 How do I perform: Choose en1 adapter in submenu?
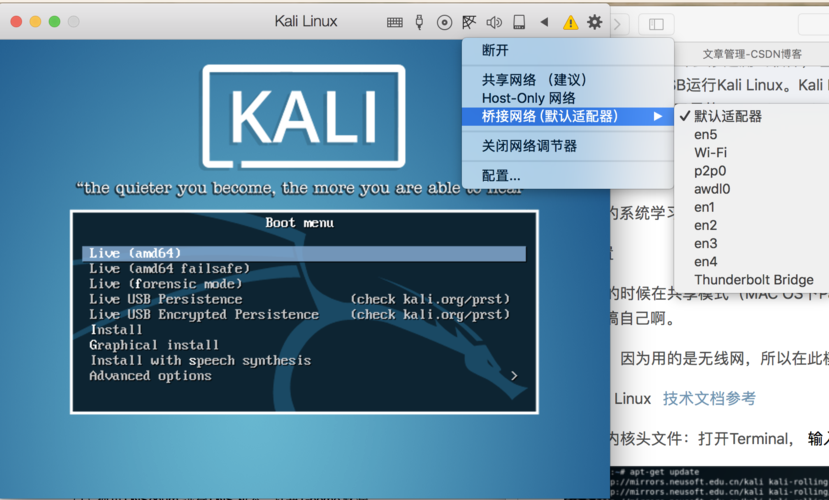pyautogui.click(x=752, y=207)
